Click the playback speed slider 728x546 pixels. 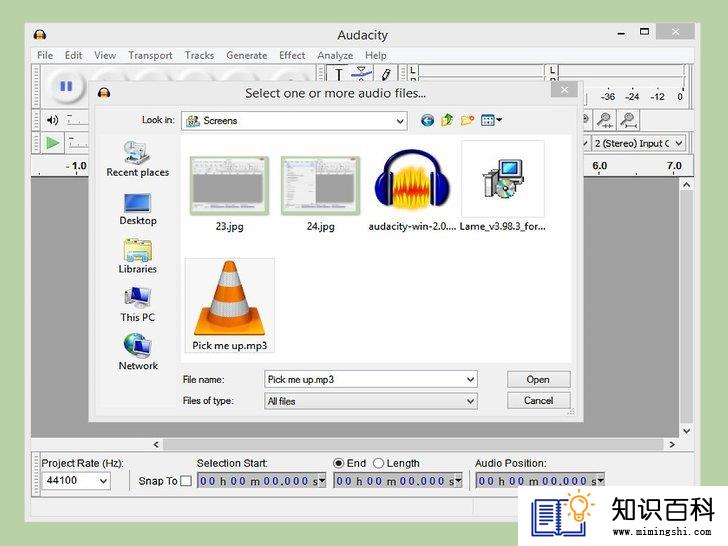click(x=77, y=143)
